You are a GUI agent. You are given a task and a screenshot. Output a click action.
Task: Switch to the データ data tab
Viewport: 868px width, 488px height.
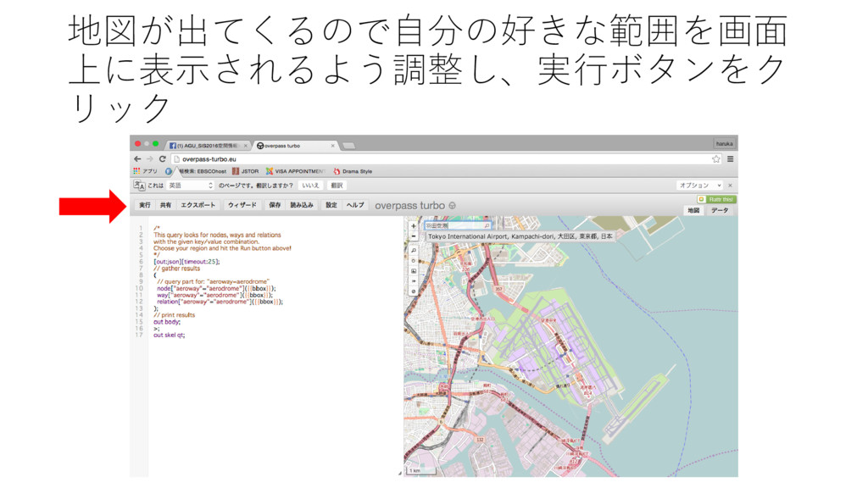coord(720,210)
